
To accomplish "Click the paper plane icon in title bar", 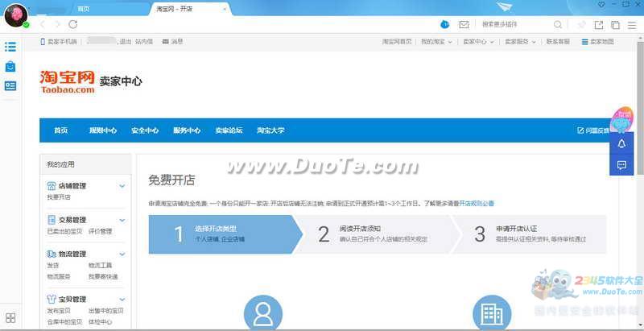I will point(504,7).
